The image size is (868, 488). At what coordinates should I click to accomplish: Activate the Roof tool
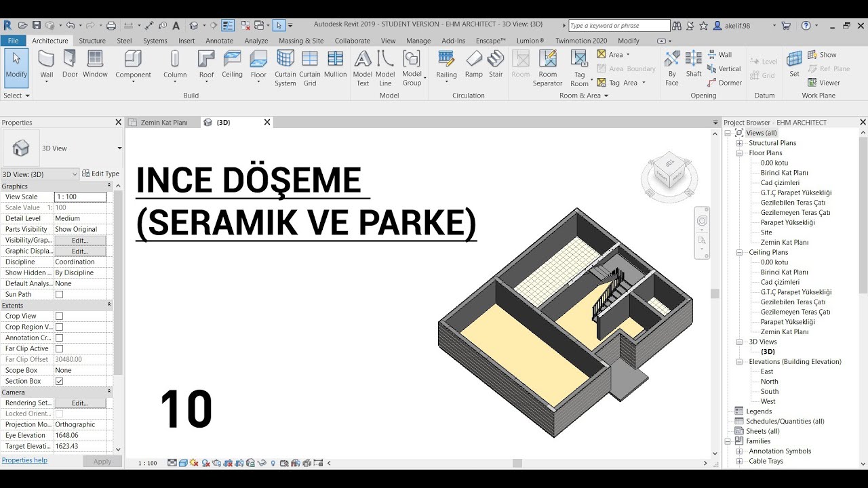(206, 66)
